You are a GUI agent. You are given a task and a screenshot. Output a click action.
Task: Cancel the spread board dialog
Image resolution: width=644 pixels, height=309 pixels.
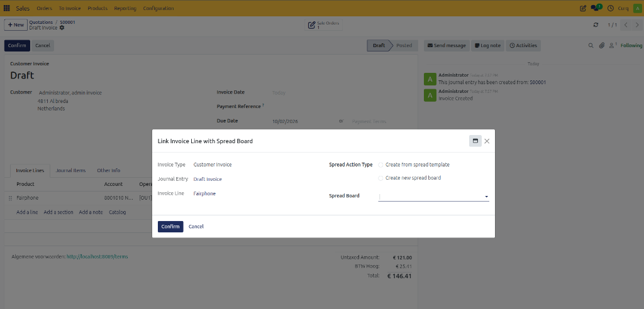[196, 227]
